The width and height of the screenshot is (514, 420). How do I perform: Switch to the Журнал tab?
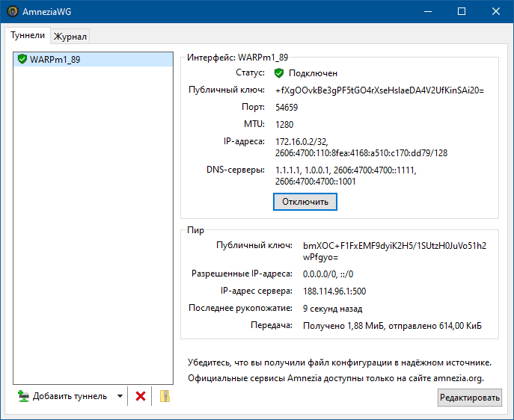tap(70, 36)
